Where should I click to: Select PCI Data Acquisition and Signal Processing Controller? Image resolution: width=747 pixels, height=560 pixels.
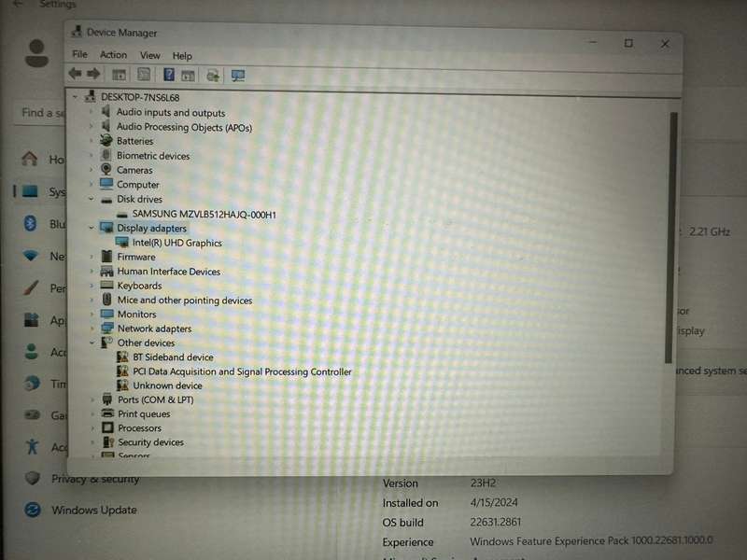click(x=242, y=371)
